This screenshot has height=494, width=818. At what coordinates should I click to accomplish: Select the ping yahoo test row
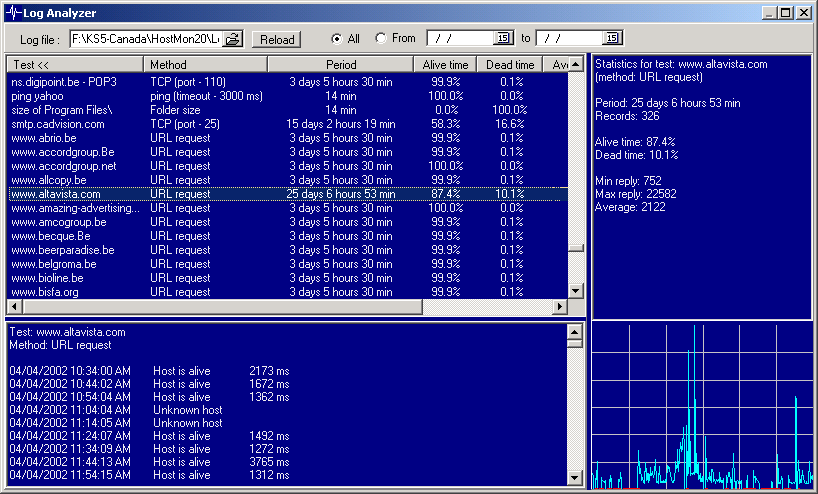288,96
